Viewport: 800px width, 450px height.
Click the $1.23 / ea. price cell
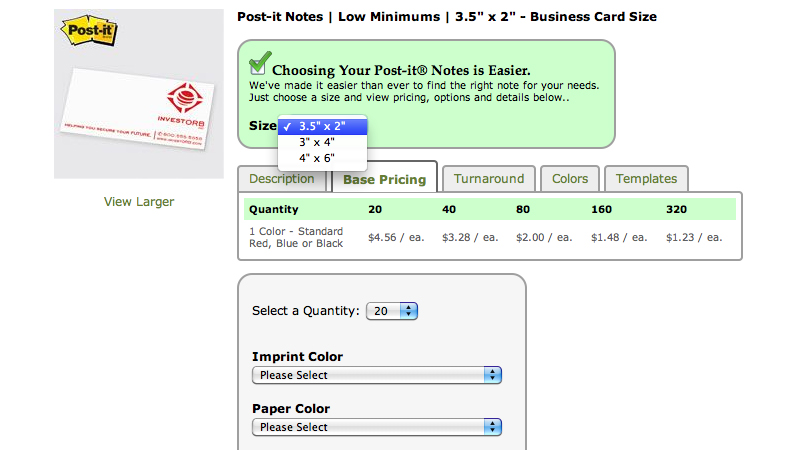693,237
